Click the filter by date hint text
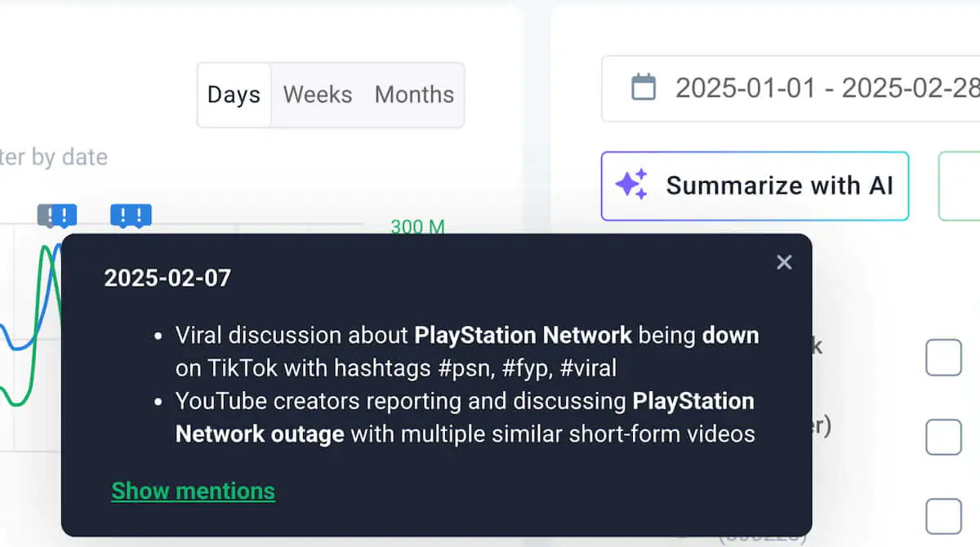This screenshot has height=547, width=980. click(54, 157)
